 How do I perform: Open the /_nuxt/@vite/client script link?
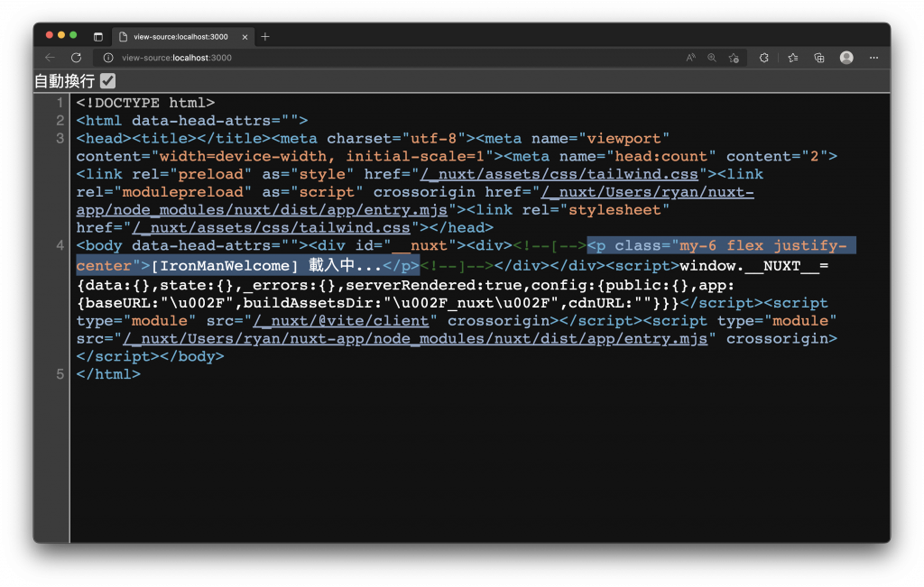[340, 321]
